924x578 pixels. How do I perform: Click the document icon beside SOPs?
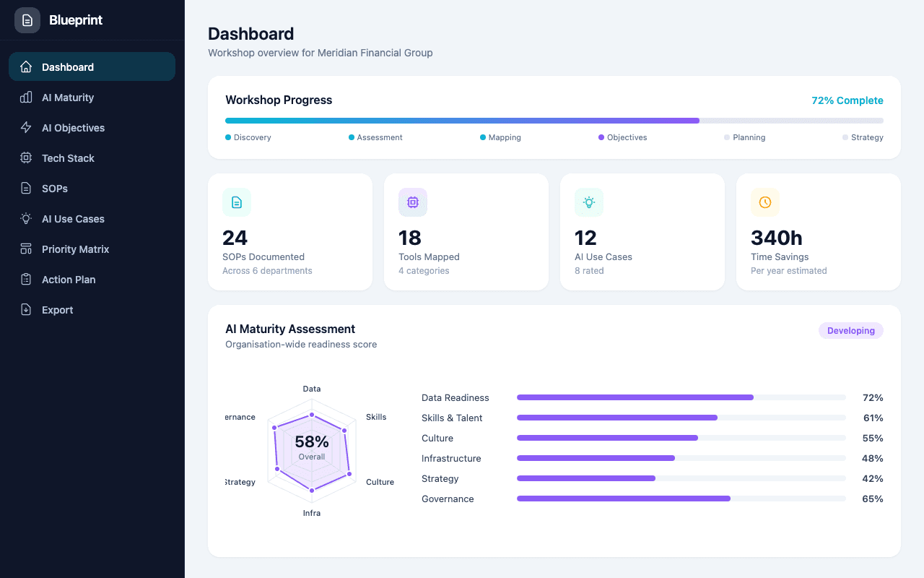coord(25,189)
